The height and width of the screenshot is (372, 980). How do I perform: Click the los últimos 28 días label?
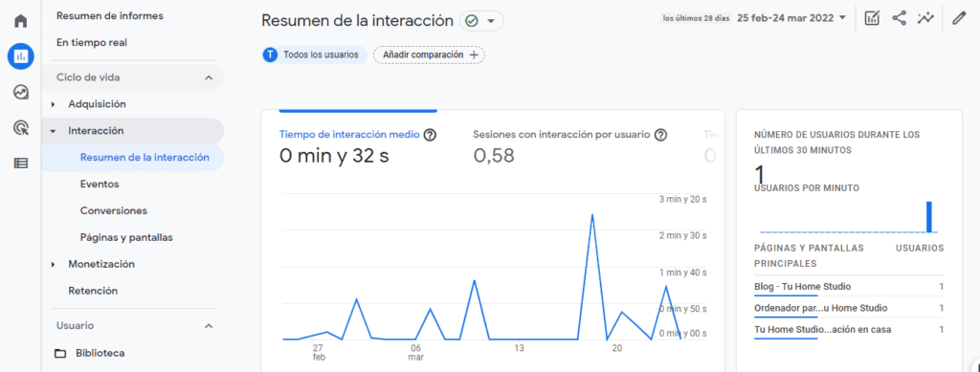coord(697,18)
